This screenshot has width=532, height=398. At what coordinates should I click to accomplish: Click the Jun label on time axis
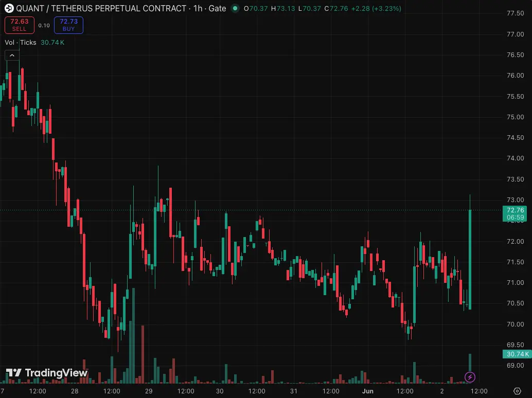coord(368,391)
